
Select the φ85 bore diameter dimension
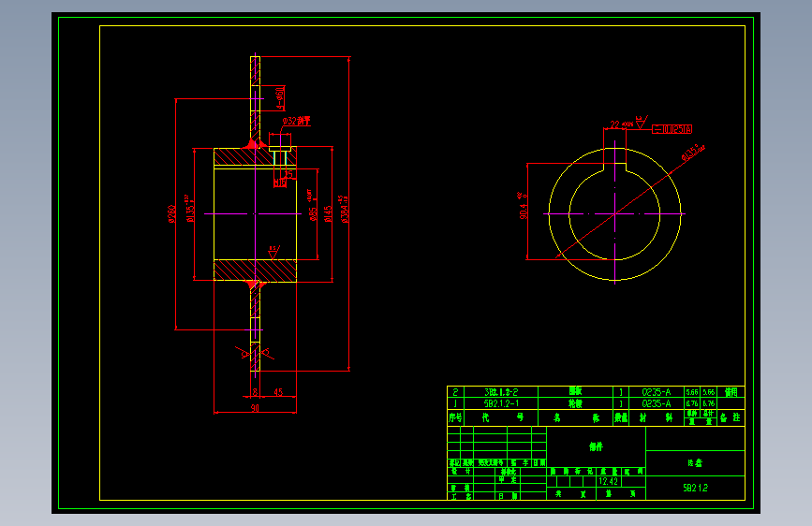click(x=312, y=206)
